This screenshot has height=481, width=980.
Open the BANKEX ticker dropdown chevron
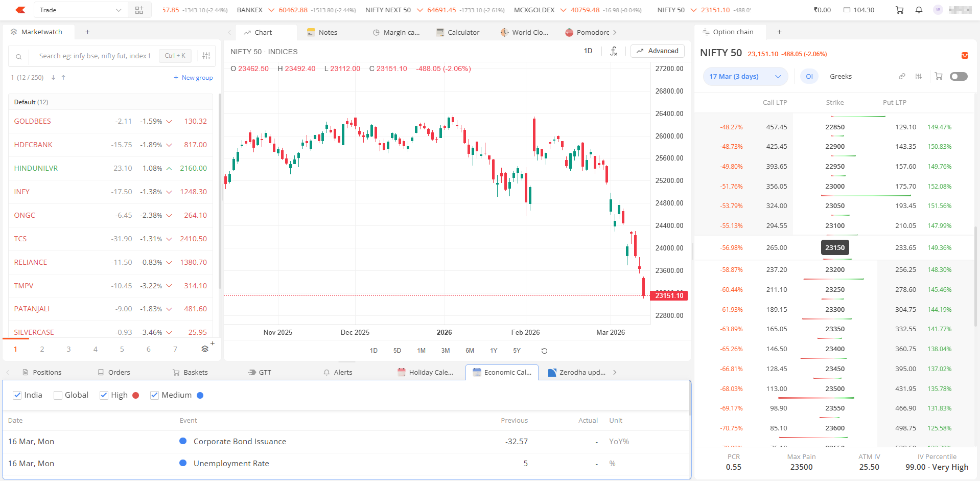tap(271, 10)
